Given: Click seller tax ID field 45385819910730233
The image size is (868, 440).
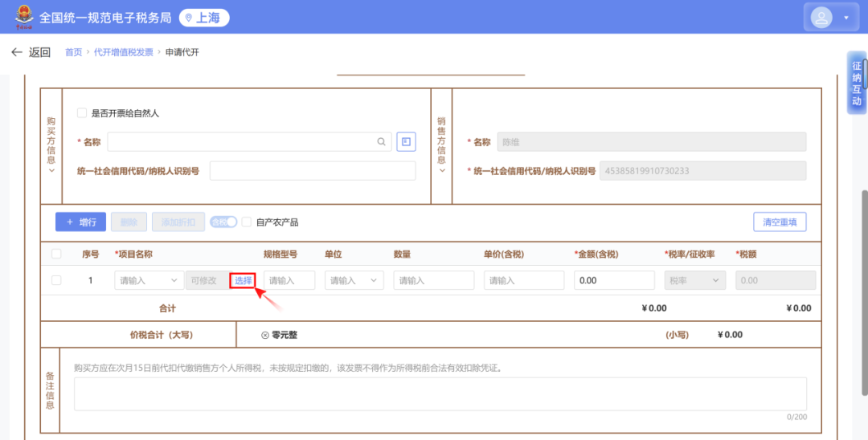Looking at the screenshot, I should pyautogui.click(x=702, y=171).
